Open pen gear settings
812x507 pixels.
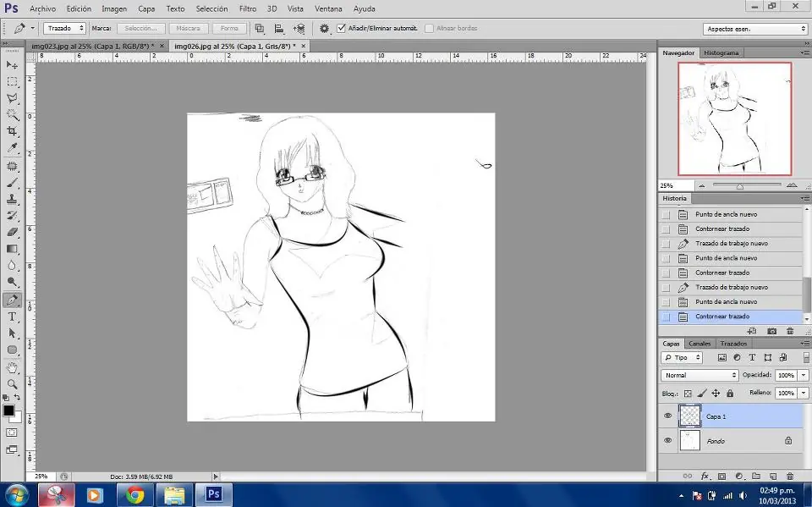pyautogui.click(x=324, y=29)
